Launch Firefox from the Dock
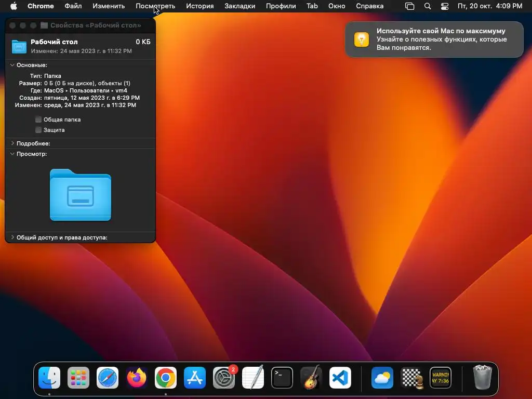This screenshot has width=532, height=399. (137, 378)
